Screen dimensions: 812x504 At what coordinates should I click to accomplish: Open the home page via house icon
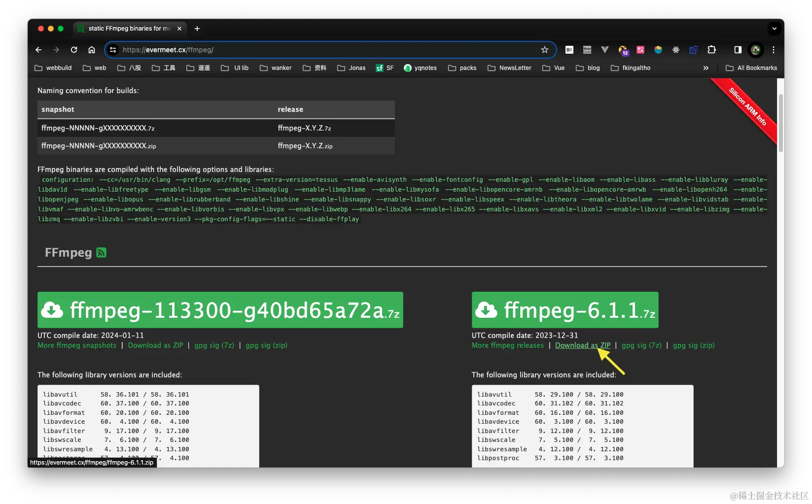coord(92,50)
